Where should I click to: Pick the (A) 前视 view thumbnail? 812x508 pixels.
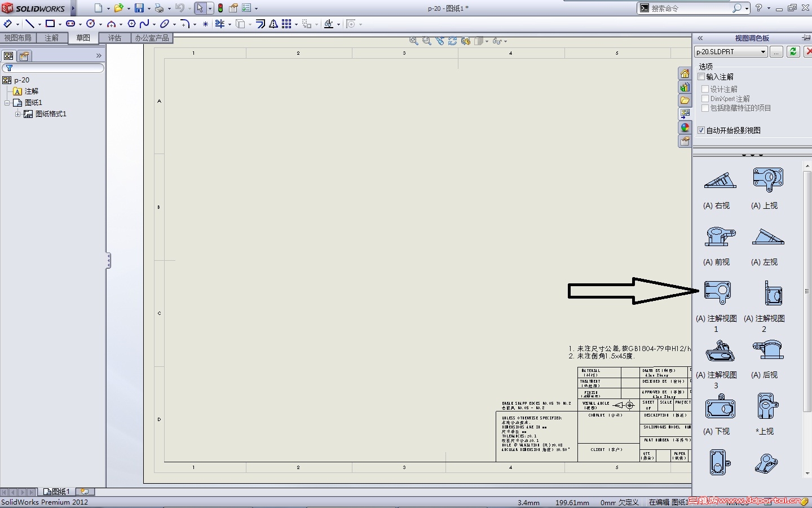719,236
